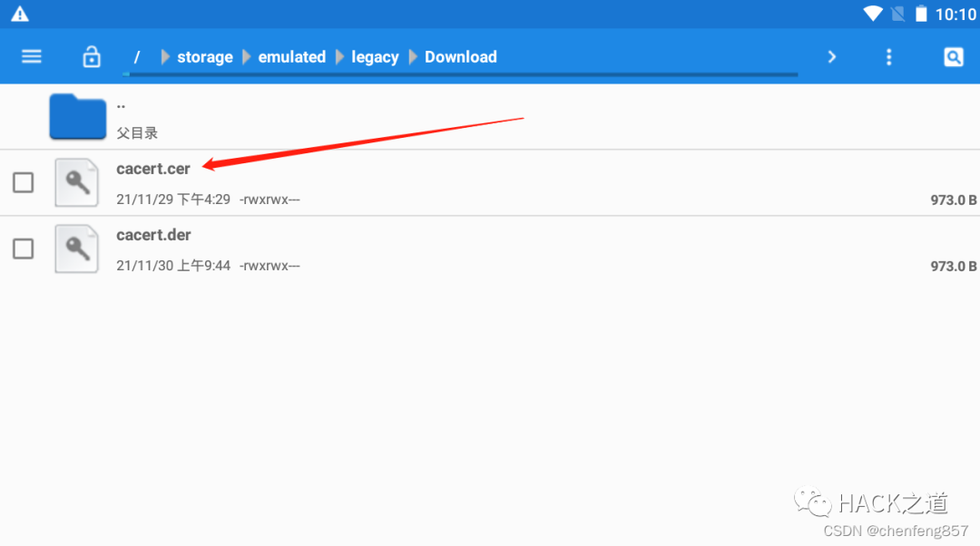
Task: Open the search magnifier icon
Action: (953, 57)
